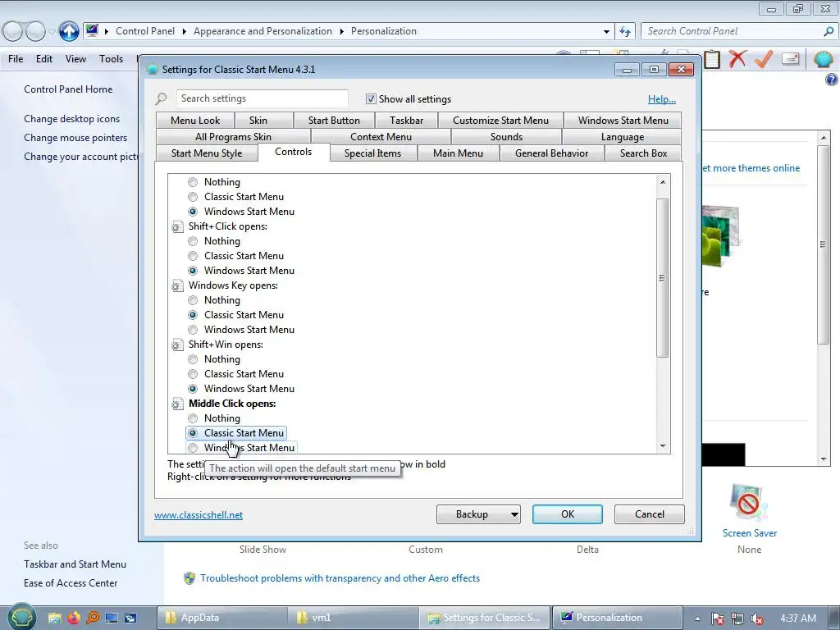Click the gear icon beside Shift+Win opens
Viewport: 840px width, 630px height.
pyautogui.click(x=177, y=345)
